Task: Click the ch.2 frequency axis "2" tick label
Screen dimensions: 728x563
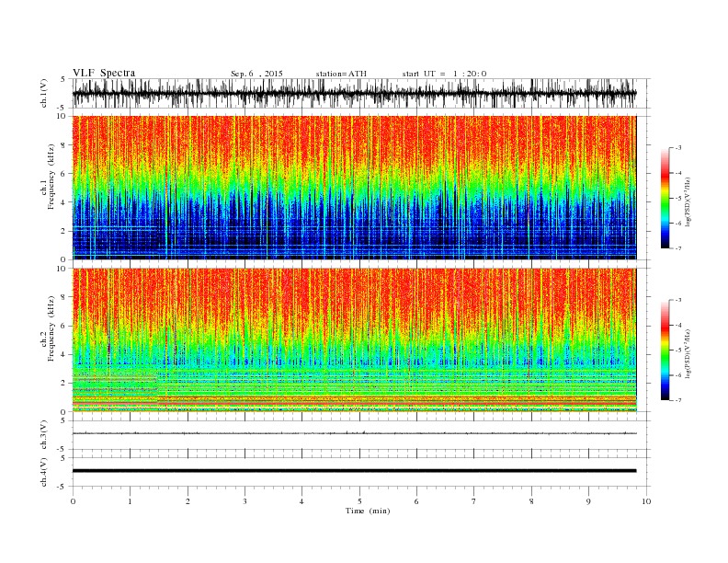Action: [x=63, y=384]
